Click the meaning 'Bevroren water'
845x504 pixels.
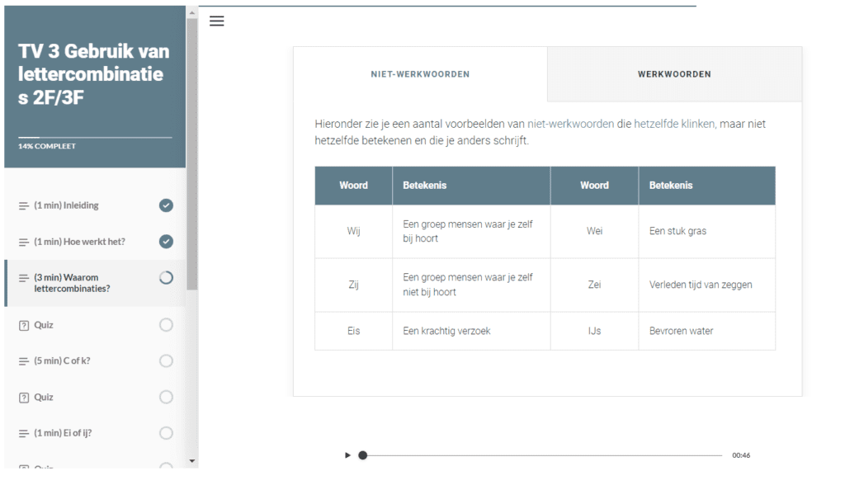pos(681,331)
